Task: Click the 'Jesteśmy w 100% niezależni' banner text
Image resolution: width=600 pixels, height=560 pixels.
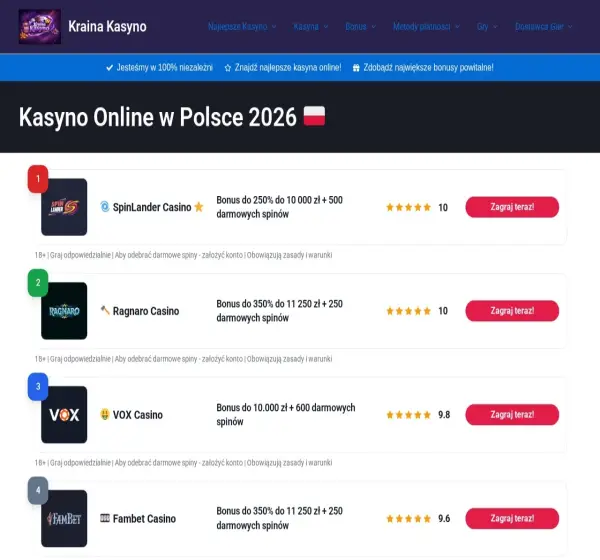Action: tap(165, 68)
